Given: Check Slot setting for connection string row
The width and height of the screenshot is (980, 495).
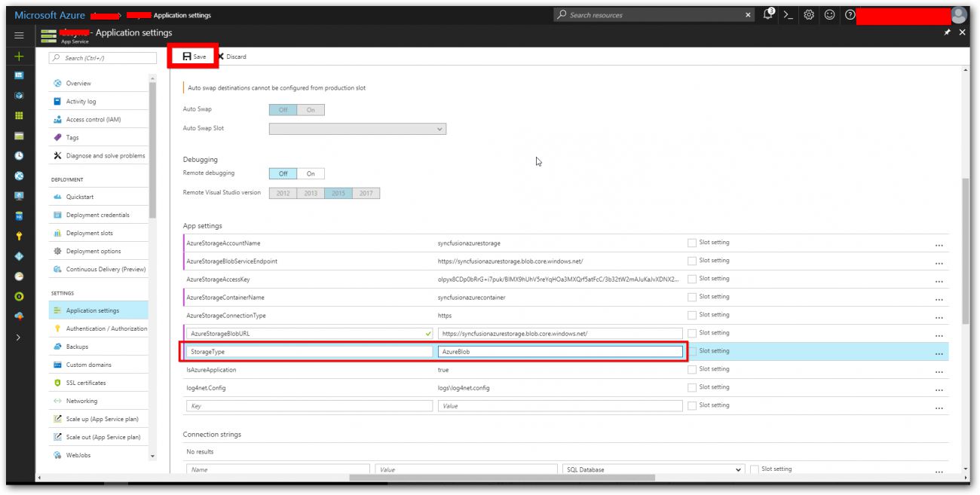Looking at the screenshot, I should click(x=755, y=469).
